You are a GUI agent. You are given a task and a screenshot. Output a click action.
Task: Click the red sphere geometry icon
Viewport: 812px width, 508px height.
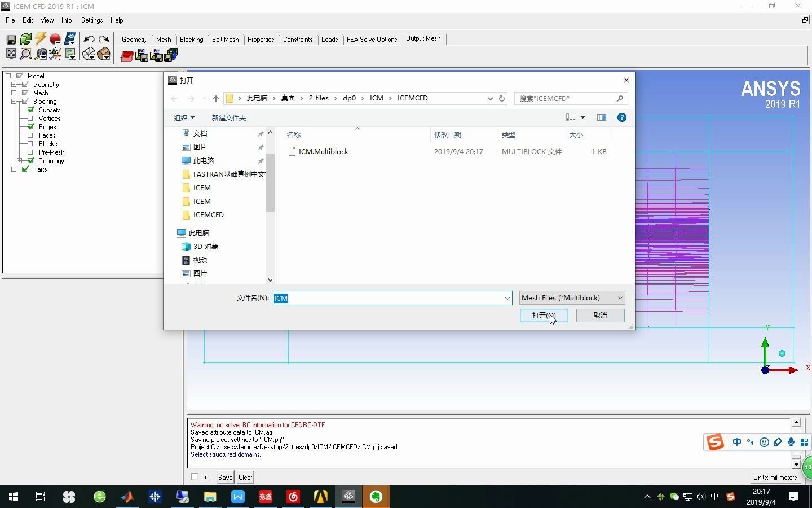pos(55,39)
